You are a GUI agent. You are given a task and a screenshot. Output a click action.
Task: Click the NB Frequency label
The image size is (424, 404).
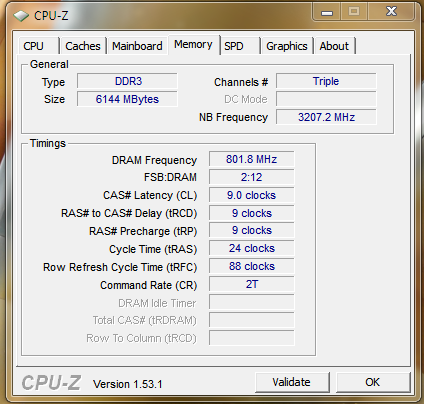coord(233,117)
